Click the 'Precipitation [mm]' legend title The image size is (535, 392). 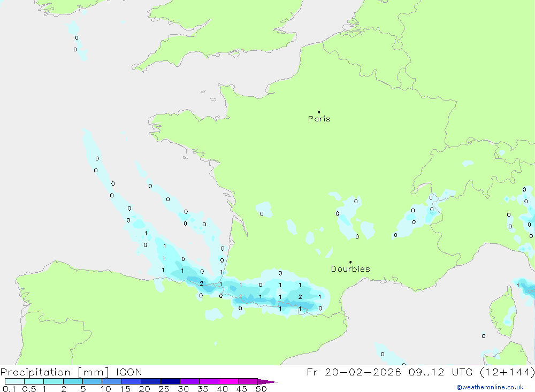tap(55, 372)
